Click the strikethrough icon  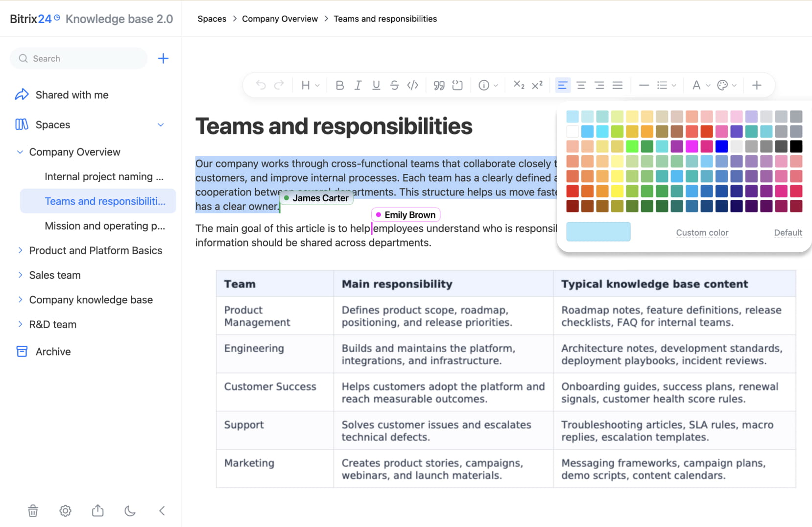point(394,85)
